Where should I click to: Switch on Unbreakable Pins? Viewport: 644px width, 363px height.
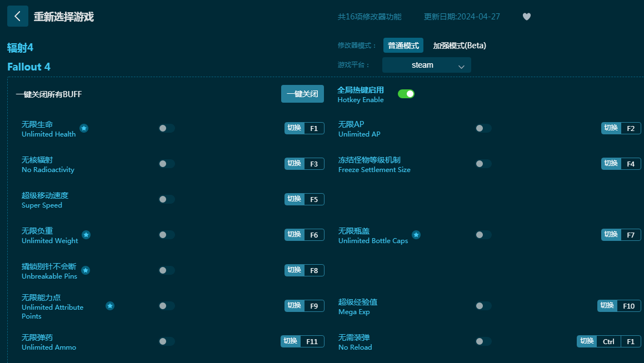click(x=167, y=270)
